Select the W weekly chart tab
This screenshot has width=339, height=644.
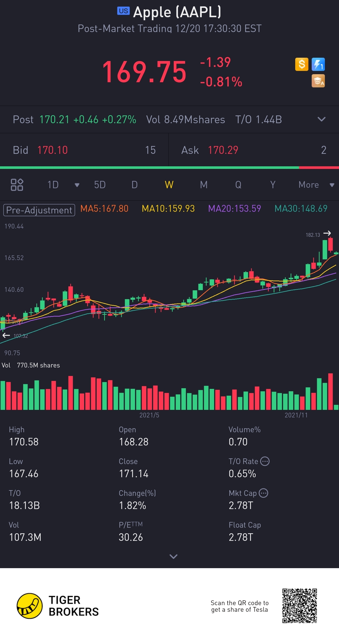[169, 185]
